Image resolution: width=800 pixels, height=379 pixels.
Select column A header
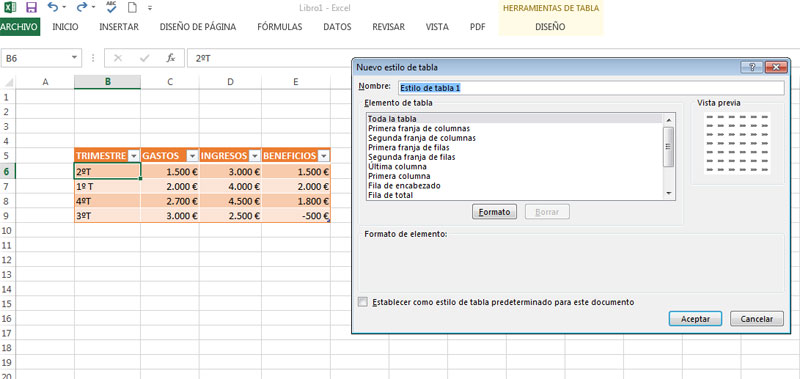click(45, 82)
